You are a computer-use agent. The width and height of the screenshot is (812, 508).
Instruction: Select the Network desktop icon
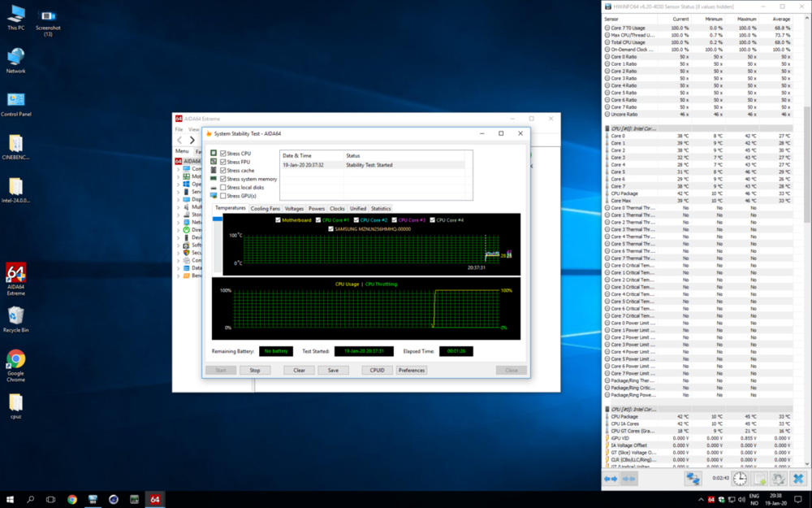(15, 61)
